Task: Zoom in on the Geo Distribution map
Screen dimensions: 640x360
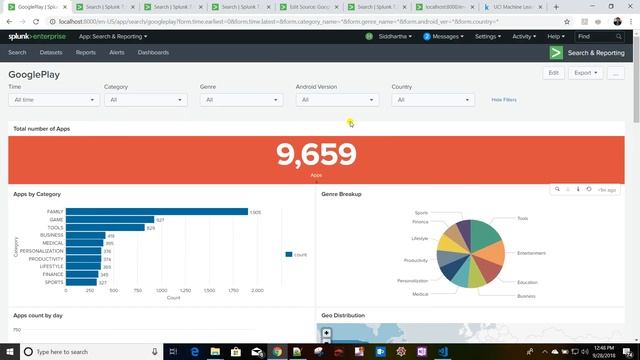Action: pos(326,333)
